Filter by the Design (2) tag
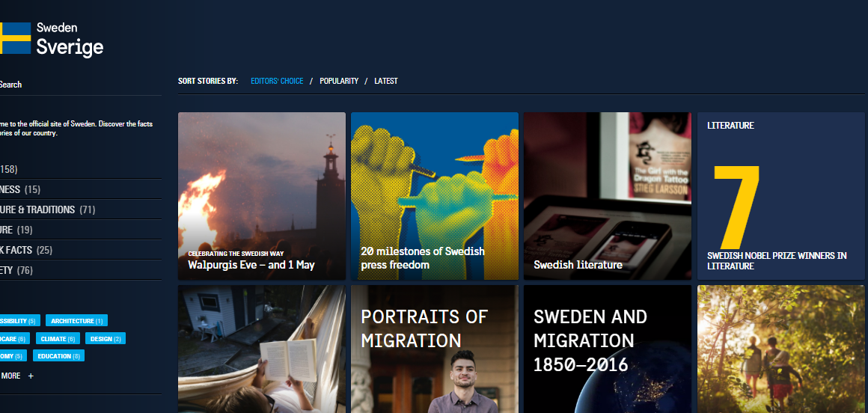Screen dimensions: 868x413 point(106,338)
